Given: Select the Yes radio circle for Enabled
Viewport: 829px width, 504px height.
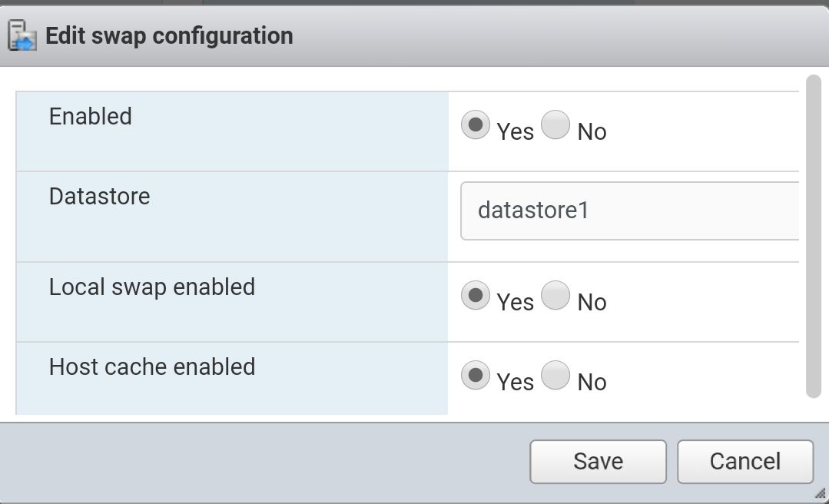Looking at the screenshot, I should pyautogui.click(x=476, y=124).
